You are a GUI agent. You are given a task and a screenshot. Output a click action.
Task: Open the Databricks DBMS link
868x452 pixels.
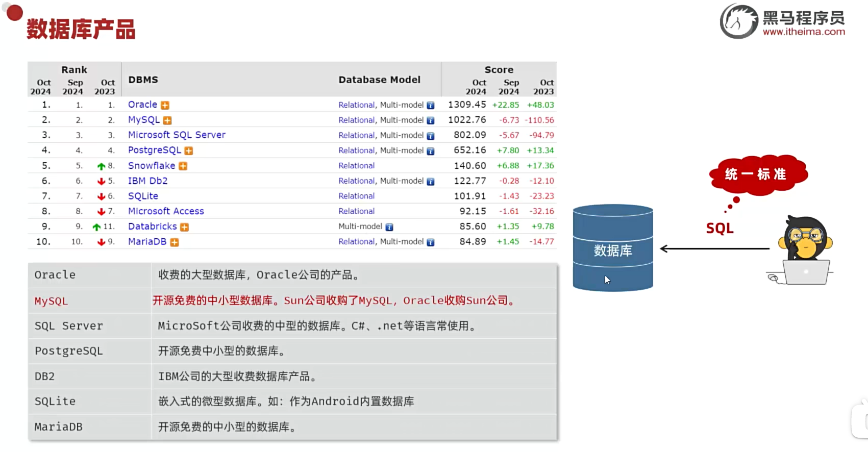152,227
